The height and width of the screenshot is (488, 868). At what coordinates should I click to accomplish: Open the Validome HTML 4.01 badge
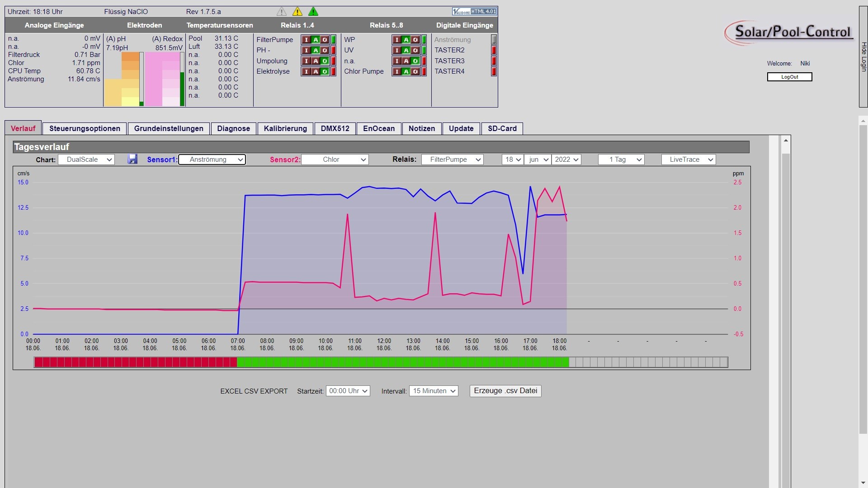[474, 11]
